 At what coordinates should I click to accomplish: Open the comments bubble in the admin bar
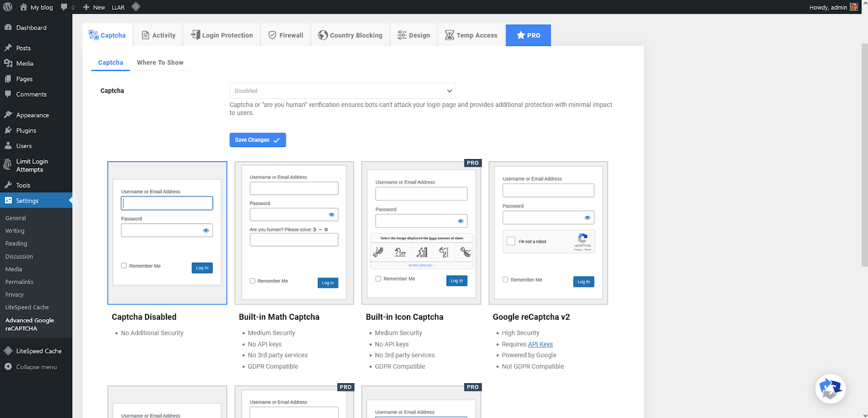[65, 7]
